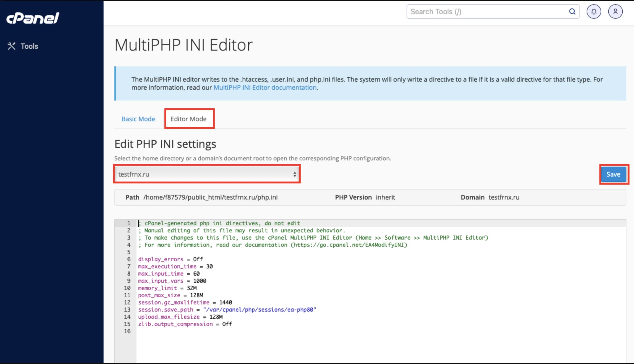
Task: Click the max_execution_time = 30 line
Action: click(175, 267)
